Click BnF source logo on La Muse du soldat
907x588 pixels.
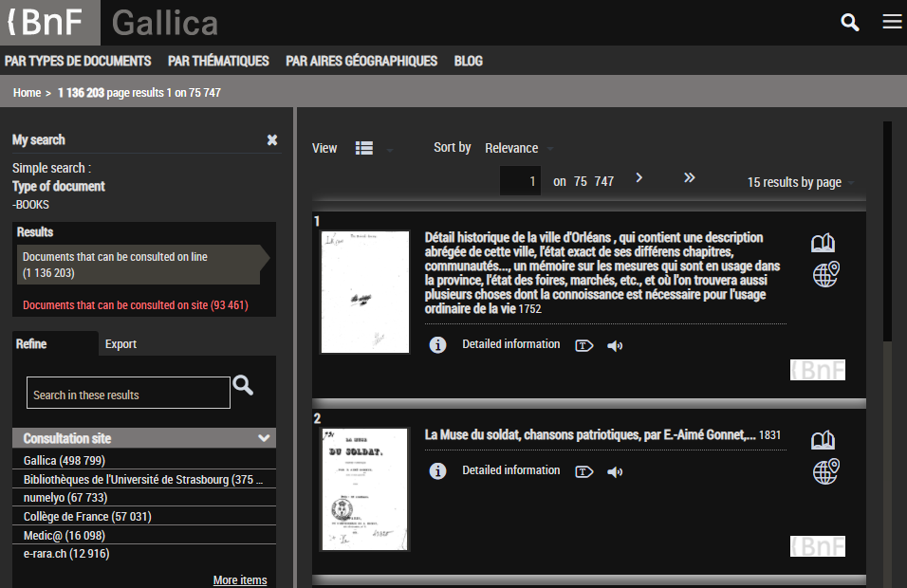click(817, 546)
